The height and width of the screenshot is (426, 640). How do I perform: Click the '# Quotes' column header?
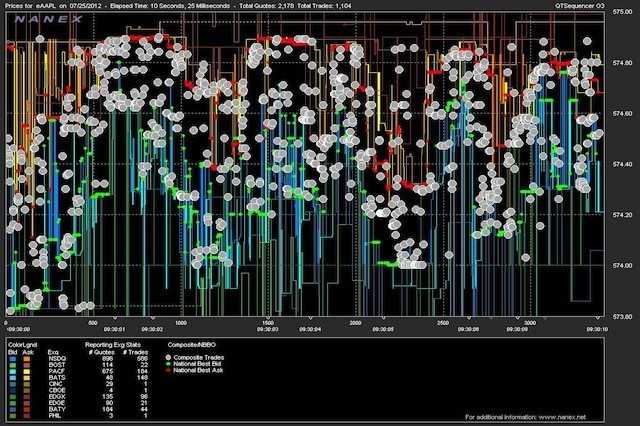tap(102, 353)
